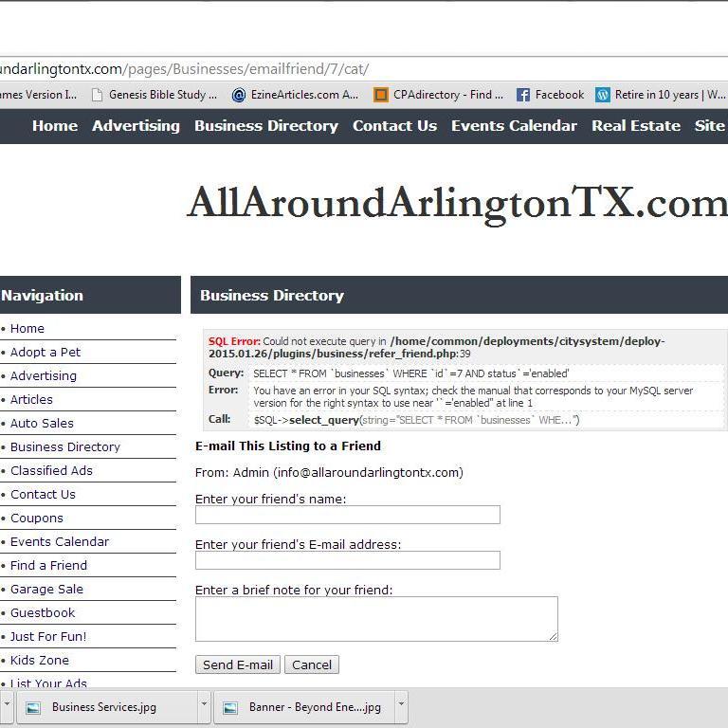Screen dimensions: 728x728
Task: Open Classified Ads sidebar link
Action: [51, 471]
